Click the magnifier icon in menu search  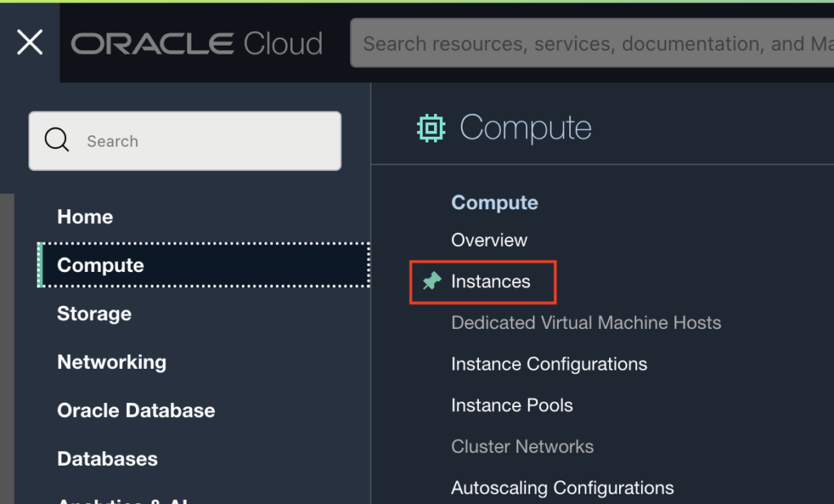click(x=57, y=141)
